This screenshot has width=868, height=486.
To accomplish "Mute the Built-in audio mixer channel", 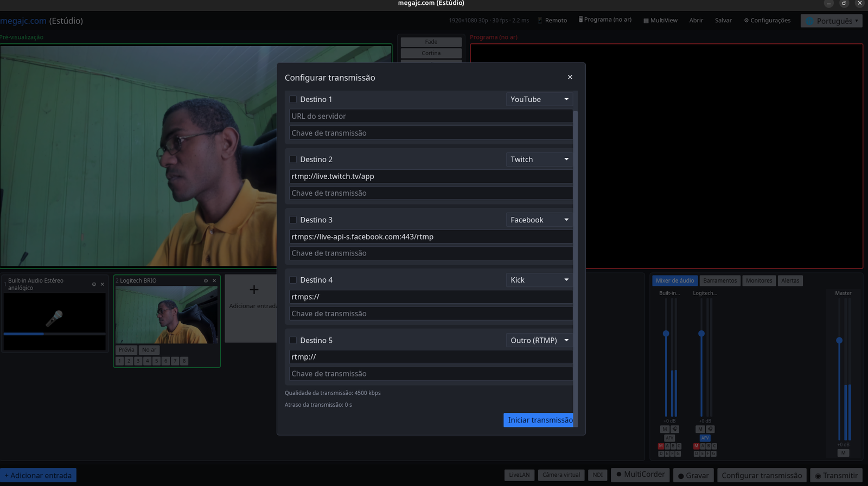I will [x=665, y=429].
